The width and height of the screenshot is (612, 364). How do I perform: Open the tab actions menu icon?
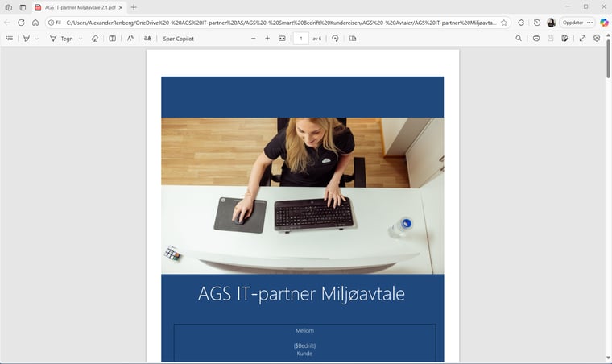click(23, 7)
